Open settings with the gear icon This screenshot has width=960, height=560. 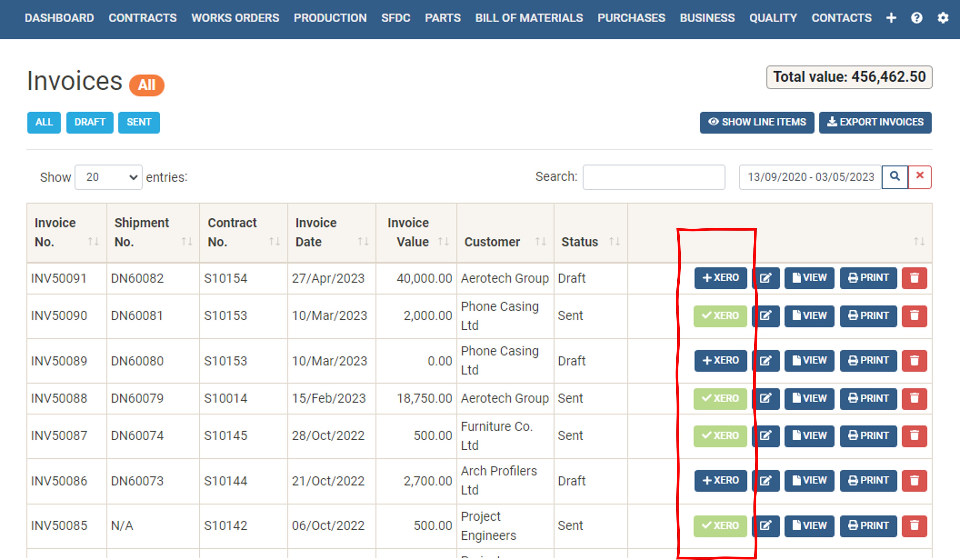(x=944, y=18)
